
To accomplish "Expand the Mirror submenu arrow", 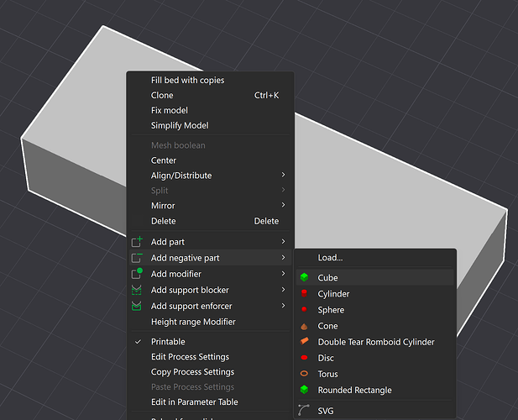I will tap(283, 205).
